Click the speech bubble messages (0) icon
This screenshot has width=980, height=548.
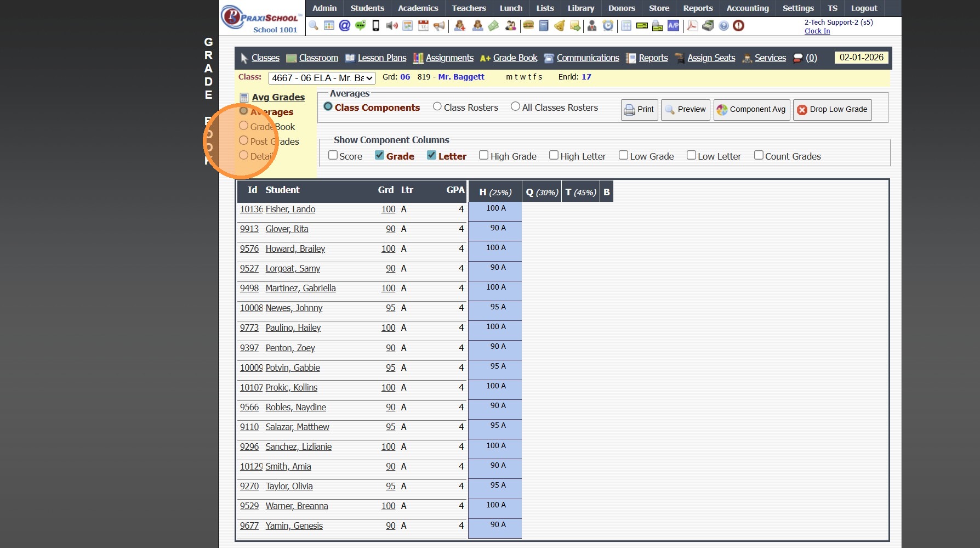tap(798, 58)
